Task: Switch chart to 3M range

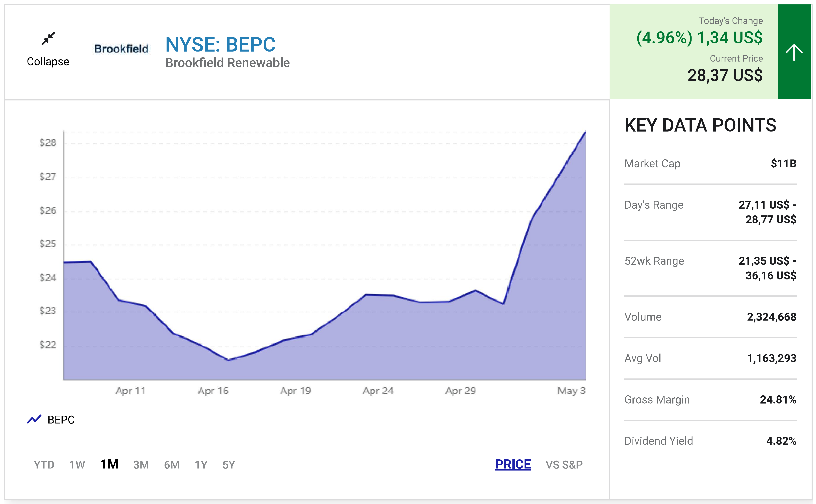Action: click(x=141, y=464)
